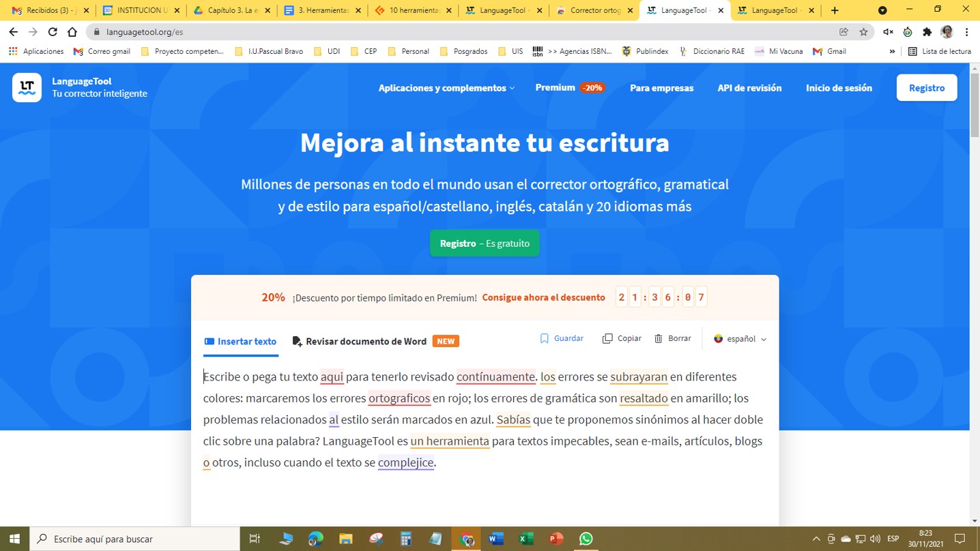The image size is (980, 551).
Task: Open the Posgrados bookmark folder
Action: (x=463, y=51)
